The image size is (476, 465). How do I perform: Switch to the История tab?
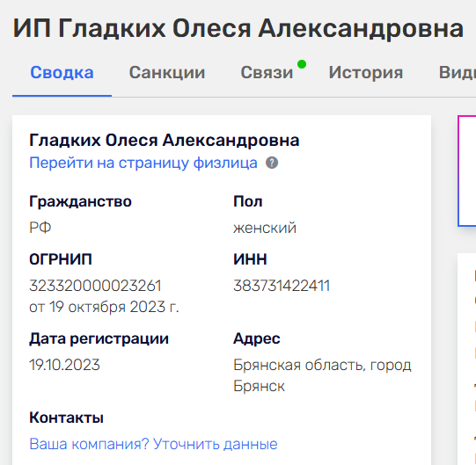click(x=366, y=73)
